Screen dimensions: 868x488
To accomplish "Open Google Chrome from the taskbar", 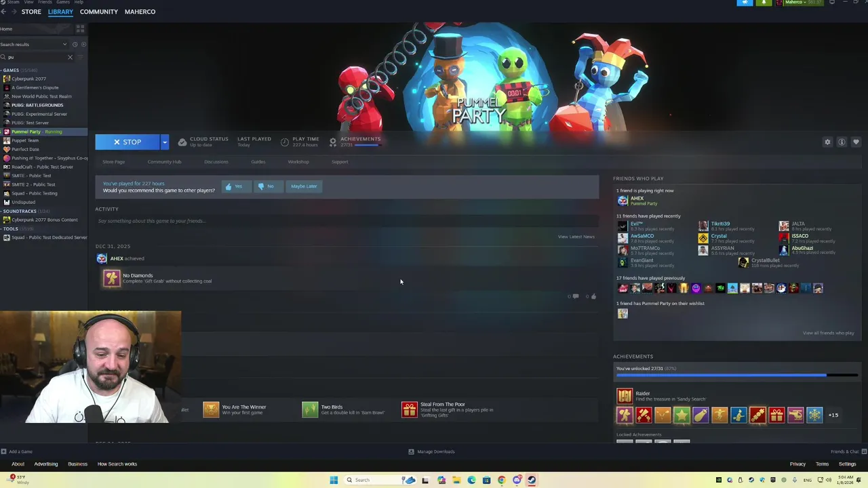I will pyautogui.click(x=501, y=480).
